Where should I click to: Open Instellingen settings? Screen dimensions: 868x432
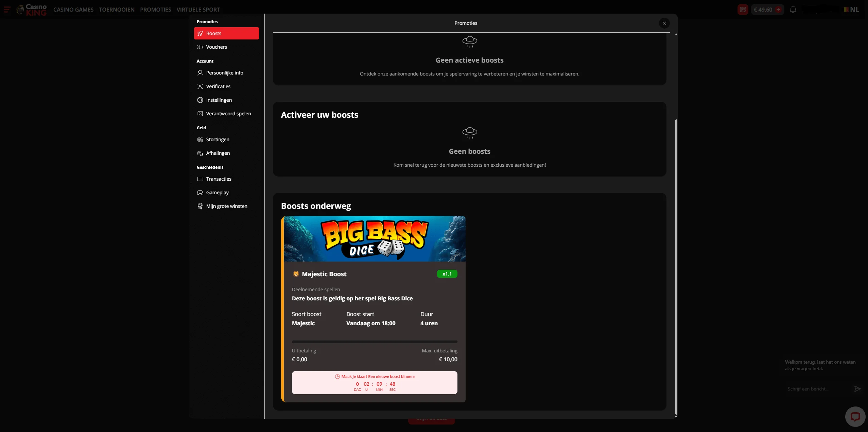pos(219,100)
